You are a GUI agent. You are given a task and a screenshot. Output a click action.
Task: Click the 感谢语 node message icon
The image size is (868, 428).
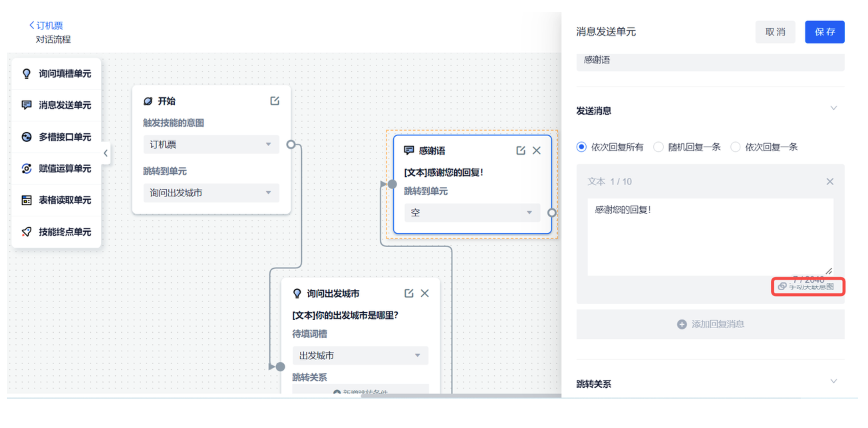[409, 150]
